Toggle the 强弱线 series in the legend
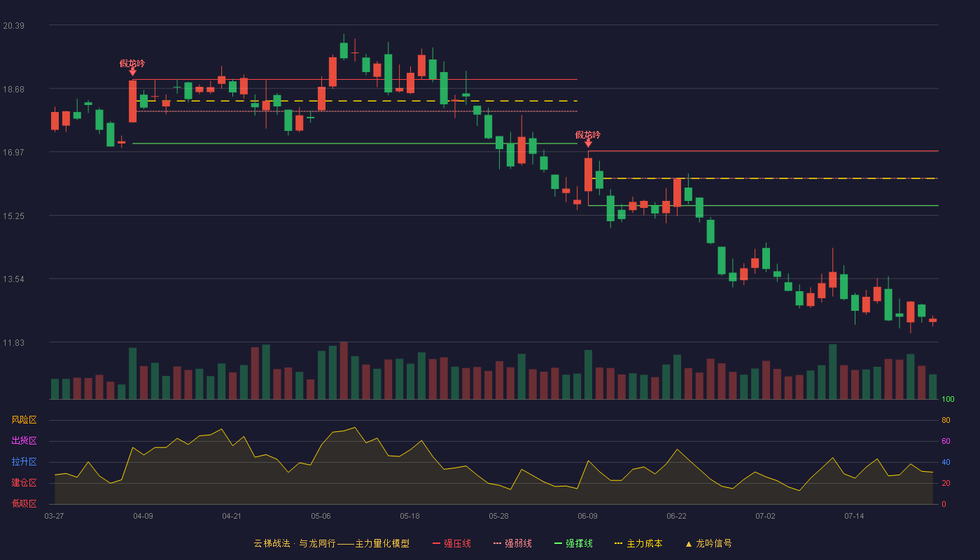980x560 pixels. (x=518, y=543)
